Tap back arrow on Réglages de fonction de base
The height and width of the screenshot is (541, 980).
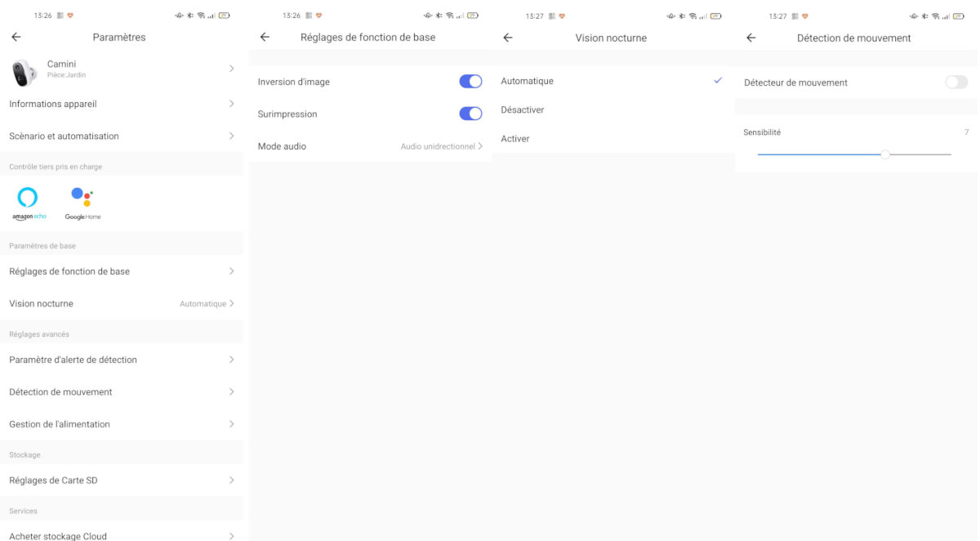click(x=265, y=37)
